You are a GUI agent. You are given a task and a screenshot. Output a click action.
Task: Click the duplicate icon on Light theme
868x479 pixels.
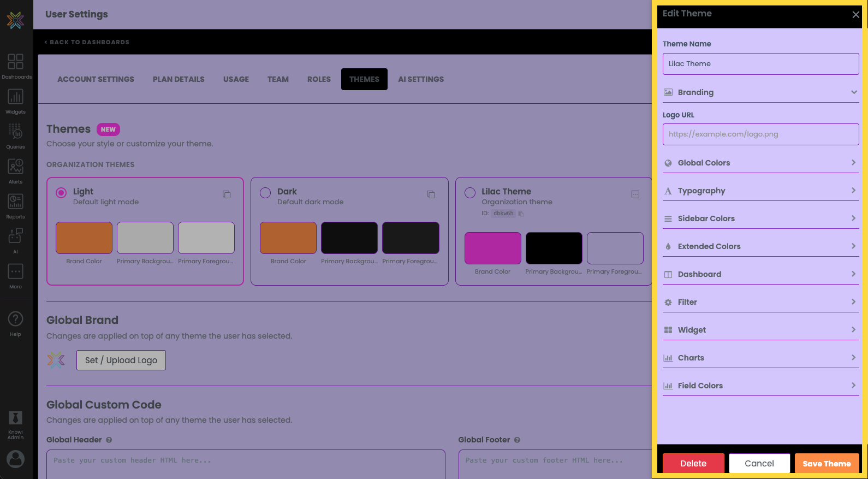point(227,194)
